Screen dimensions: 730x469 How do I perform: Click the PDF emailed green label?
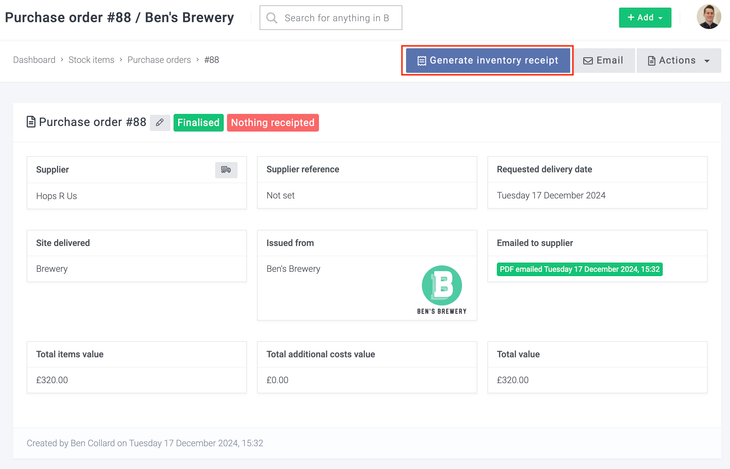tap(579, 269)
